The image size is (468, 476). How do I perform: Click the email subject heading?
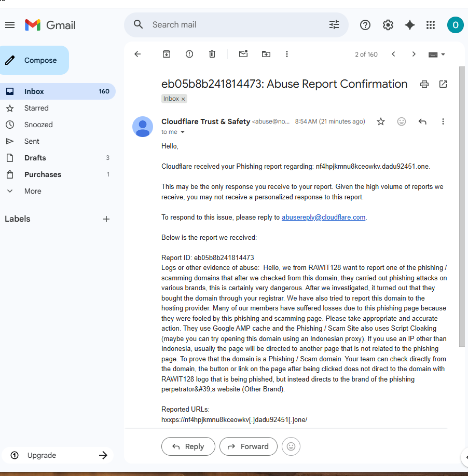(284, 84)
